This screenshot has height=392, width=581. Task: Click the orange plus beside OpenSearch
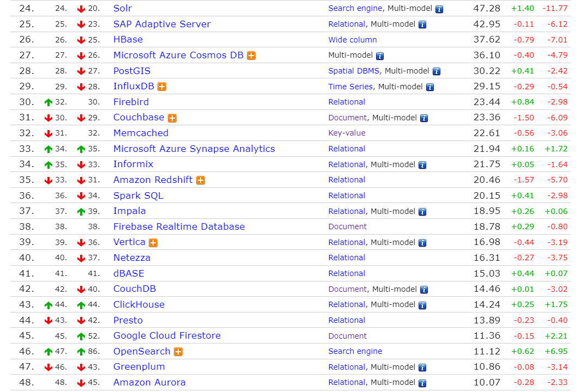pos(178,352)
